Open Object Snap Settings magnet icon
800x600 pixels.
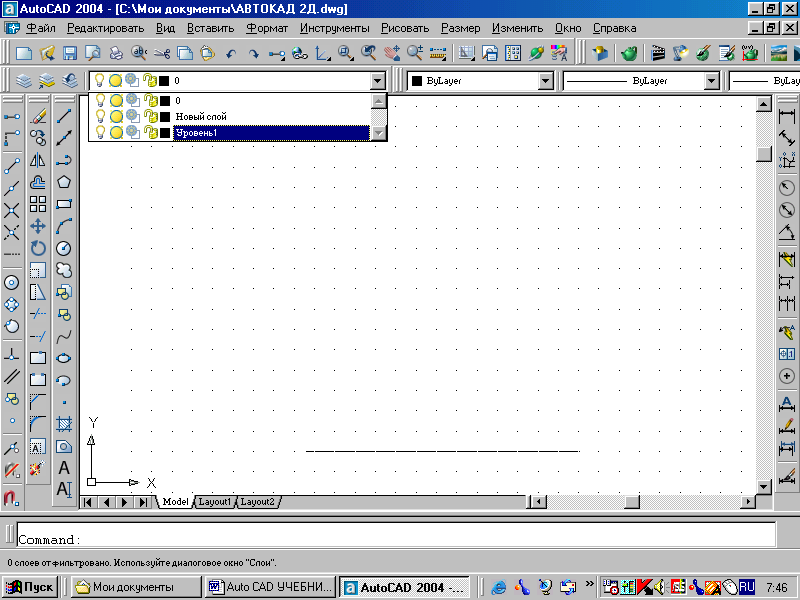coord(12,497)
